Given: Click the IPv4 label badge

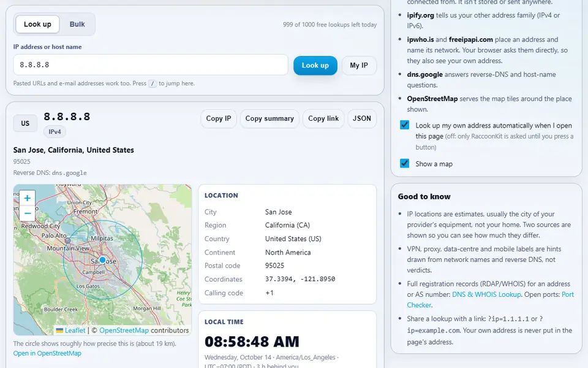Looking at the screenshot, I should click(55, 132).
